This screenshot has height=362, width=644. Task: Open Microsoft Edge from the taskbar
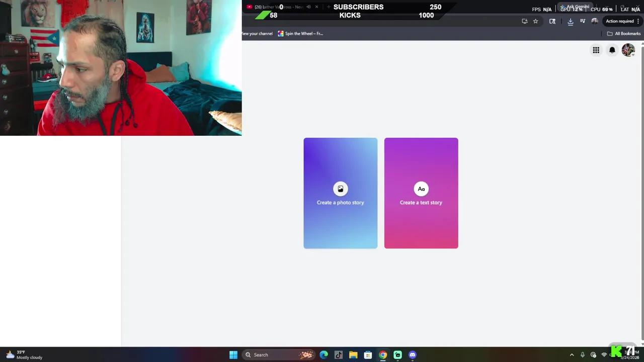(324, 355)
